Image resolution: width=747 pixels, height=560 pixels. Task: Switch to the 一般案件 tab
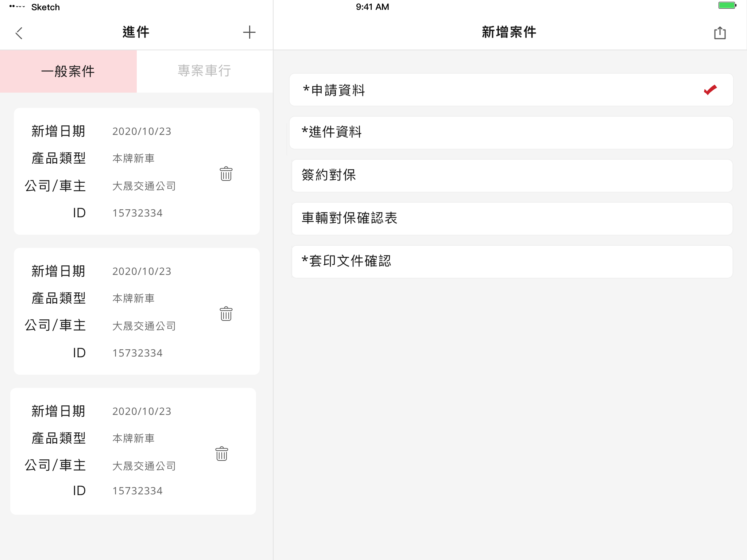click(68, 71)
